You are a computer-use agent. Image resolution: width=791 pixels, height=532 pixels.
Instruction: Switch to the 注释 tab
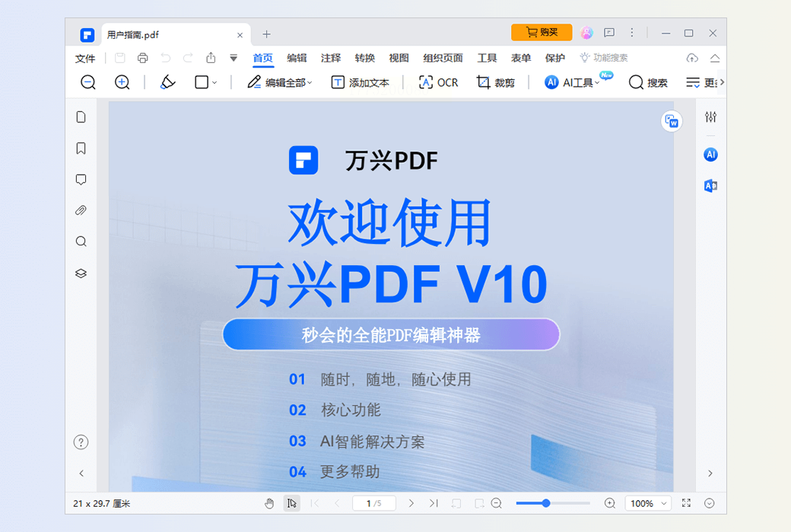click(x=330, y=58)
